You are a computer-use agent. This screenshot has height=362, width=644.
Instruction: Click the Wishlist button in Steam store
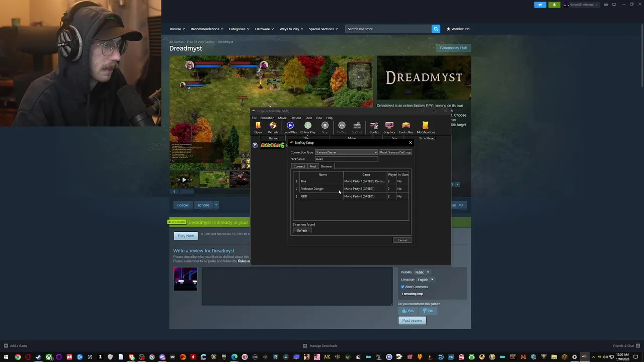[458, 29]
